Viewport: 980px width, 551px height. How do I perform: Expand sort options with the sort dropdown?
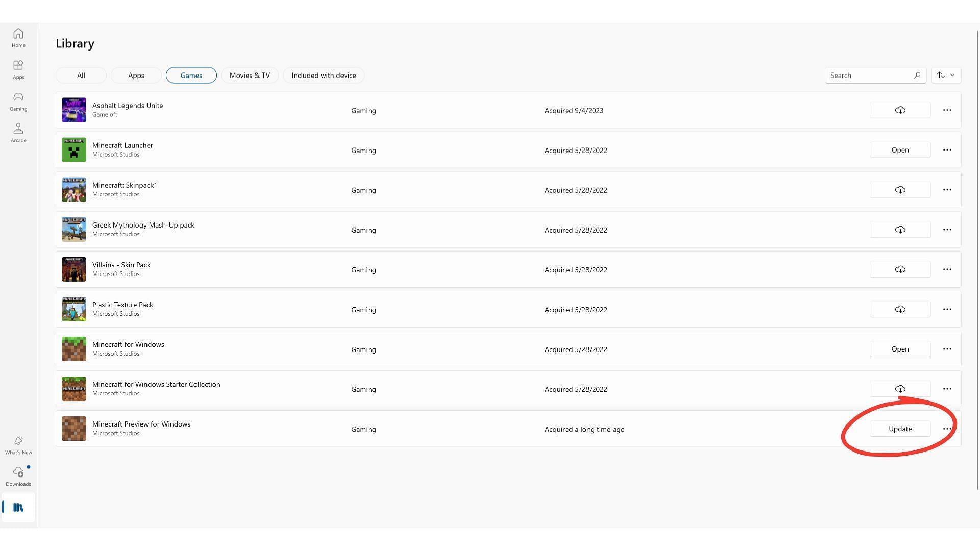point(946,74)
